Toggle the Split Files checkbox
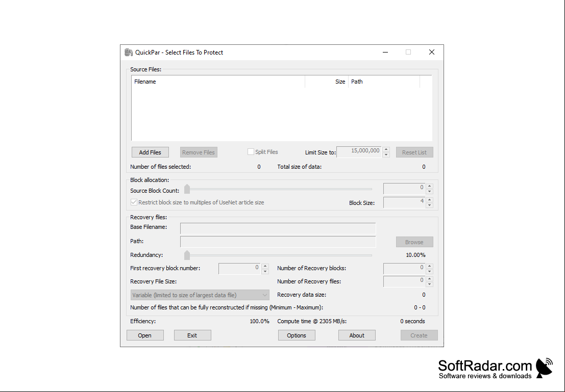 click(251, 152)
